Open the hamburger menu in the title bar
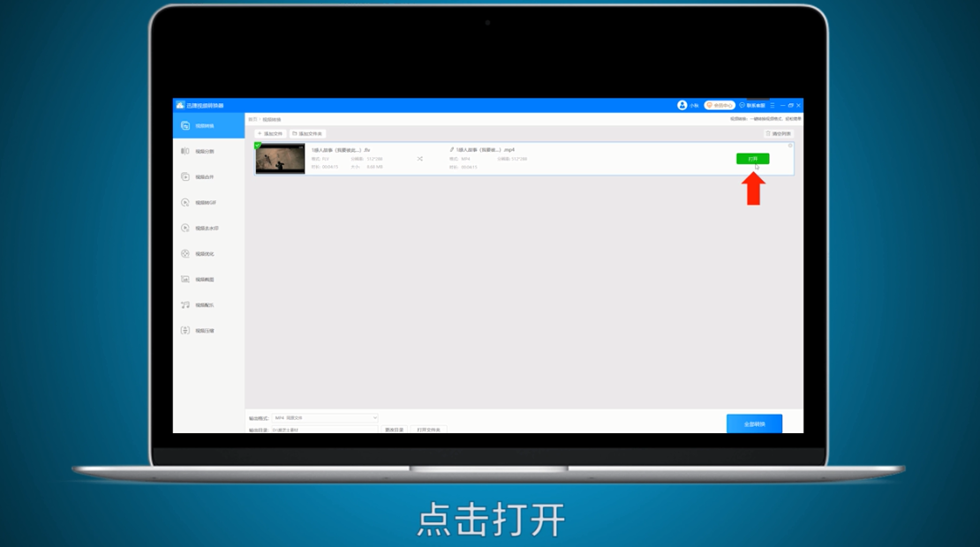Screen dimensions: 980x547 [x=773, y=105]
